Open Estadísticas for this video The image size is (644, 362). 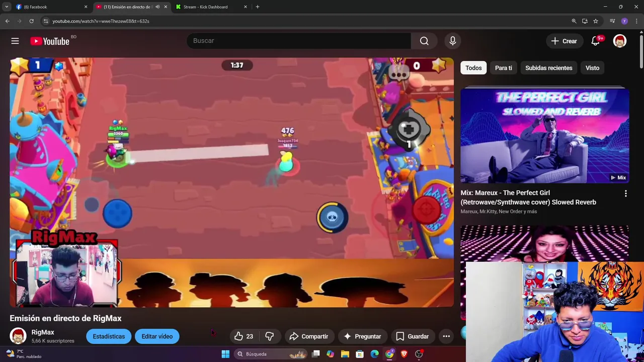point(109,336)
